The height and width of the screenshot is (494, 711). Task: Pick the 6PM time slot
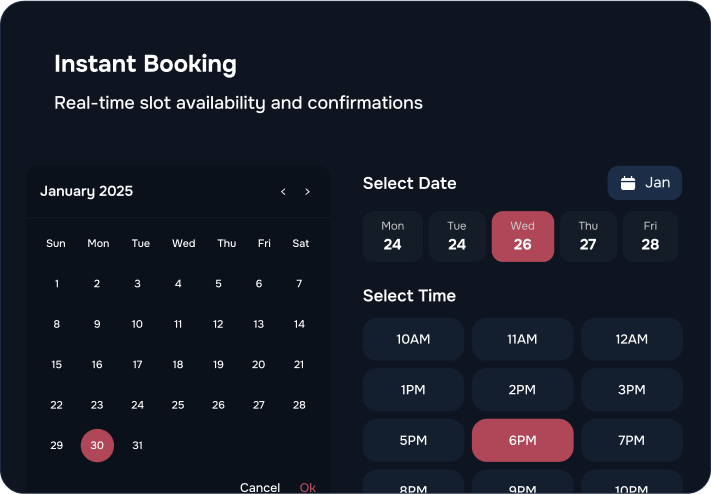[x=522, y=441]
